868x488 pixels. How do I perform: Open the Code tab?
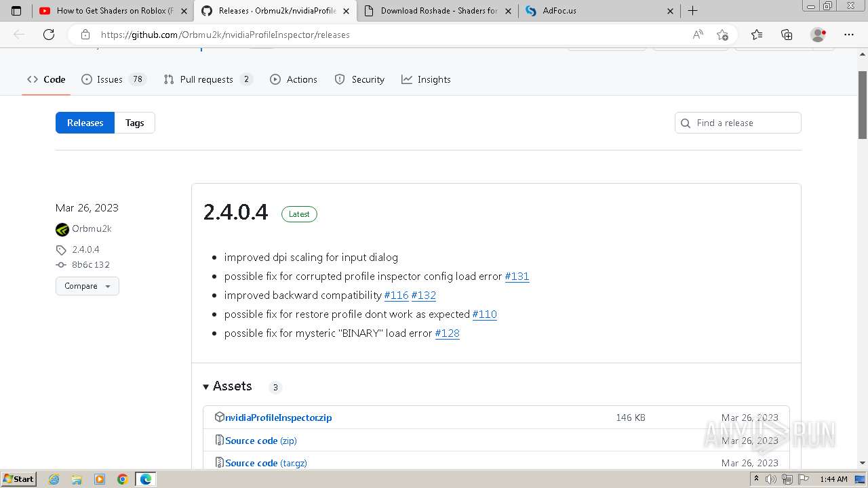click(46, 79)
